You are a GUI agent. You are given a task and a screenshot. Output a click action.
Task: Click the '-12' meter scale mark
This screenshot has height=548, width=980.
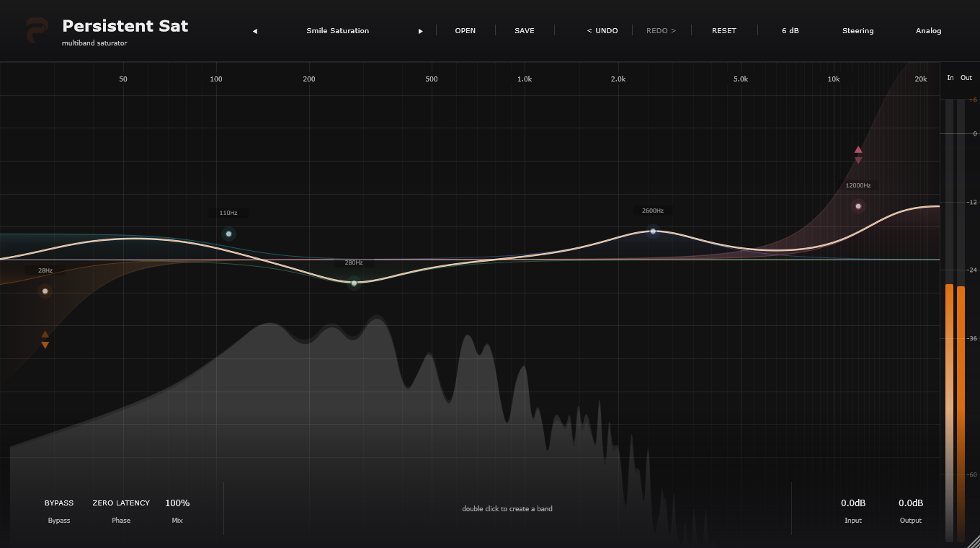coord(973,202)
